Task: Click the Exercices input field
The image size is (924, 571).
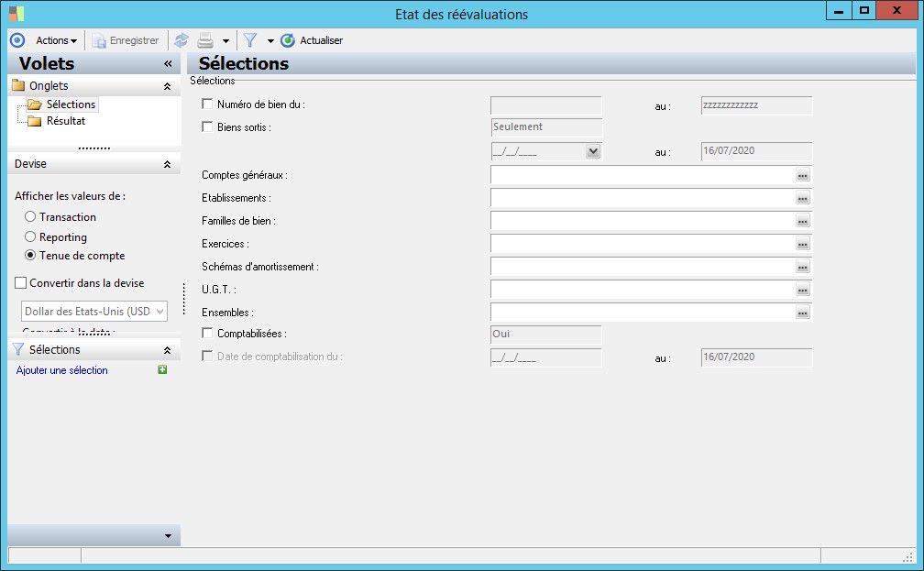Action: point(643,244)
